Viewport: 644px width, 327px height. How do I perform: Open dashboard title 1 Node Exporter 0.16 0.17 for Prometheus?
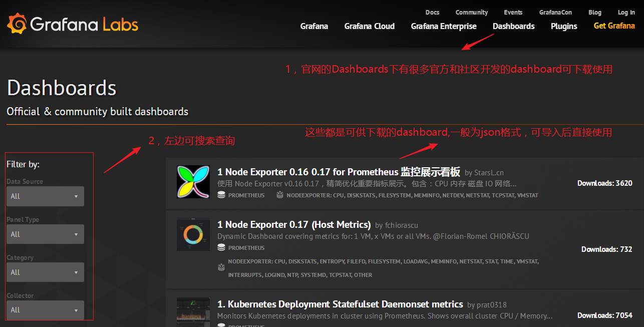pyautogui.click(x=339, y=172)
